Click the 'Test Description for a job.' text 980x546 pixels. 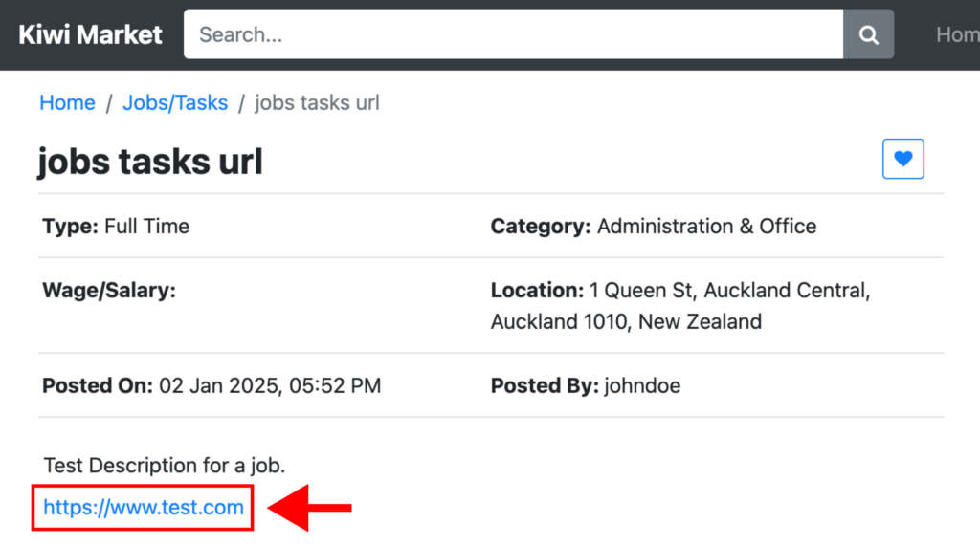(165, 466)
